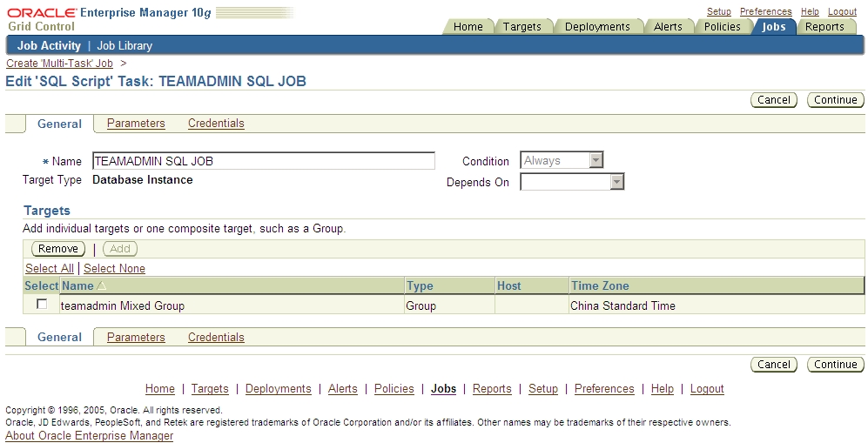Switch to the Targets tab
Viewport: 868px width, 443px height.
(x=522, y=27)
